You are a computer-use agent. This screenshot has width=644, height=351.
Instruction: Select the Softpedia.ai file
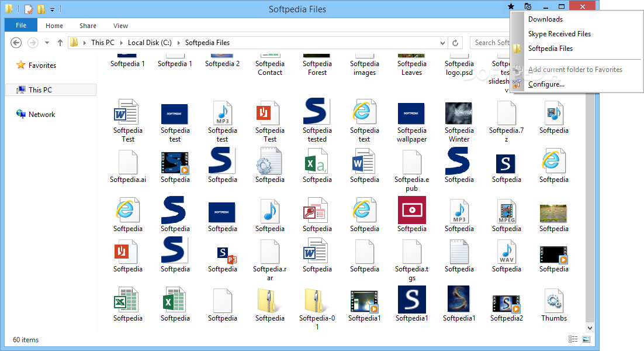click(128, 167)
